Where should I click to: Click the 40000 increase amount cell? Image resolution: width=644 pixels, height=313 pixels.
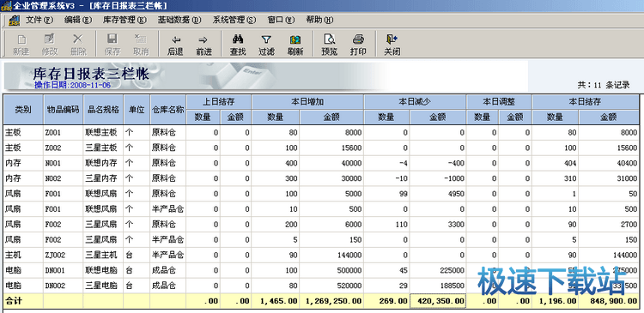tap(331, 163)
